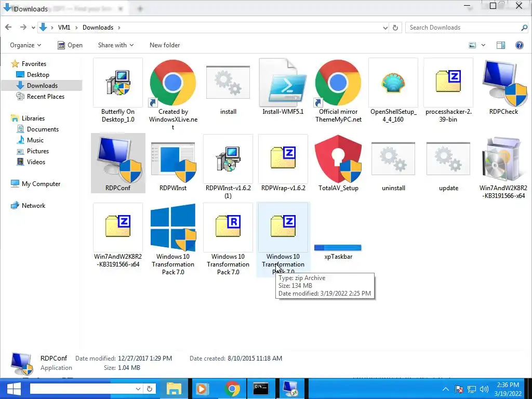The width and height of the screenshot is (532, 399).
Task: Select Windows 10 Transformation Pack 7.0 application with Windows logo
Action: [173, 228]
